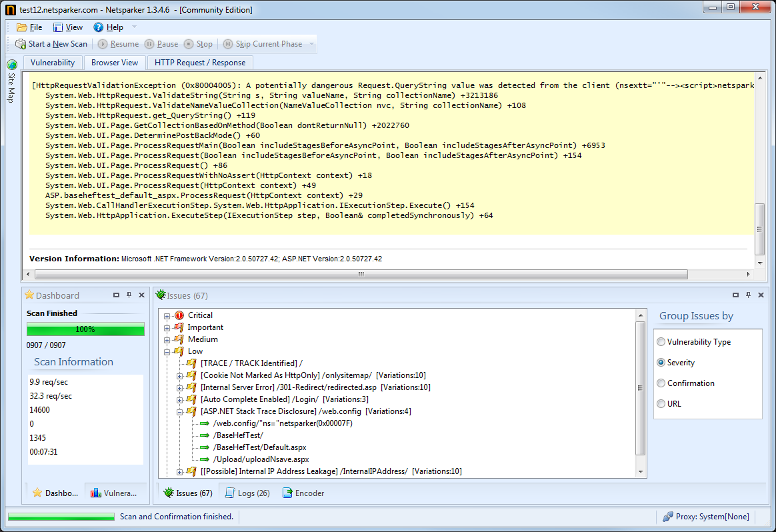The image size is (776, 532).
Task: Switch to HTTP Request / Response tab
Action: tap(200, 63)
